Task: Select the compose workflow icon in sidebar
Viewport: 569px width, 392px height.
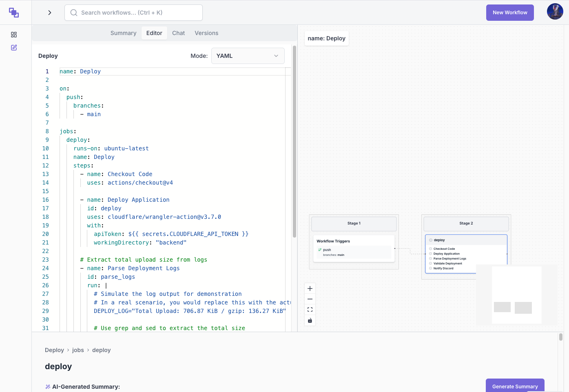Action: [x=13, y=48]
